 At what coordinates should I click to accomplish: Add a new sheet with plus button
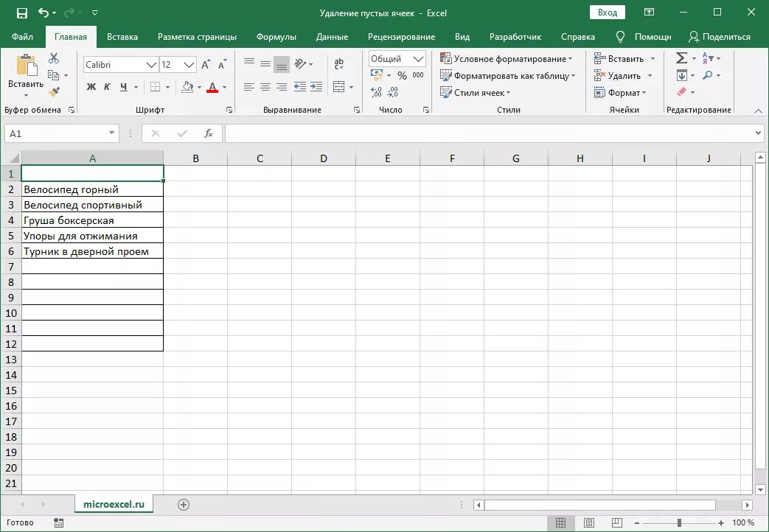tap(184, 505)
